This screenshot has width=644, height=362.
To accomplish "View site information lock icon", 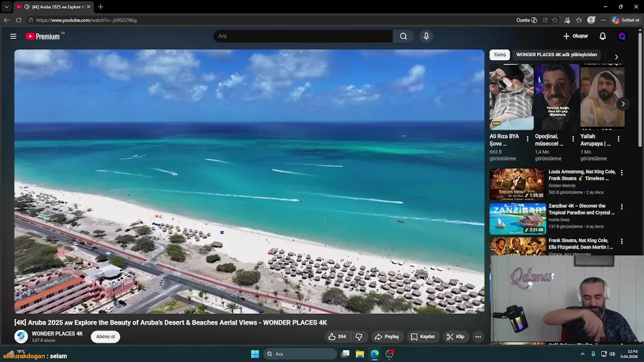I will click(x=31, y=20).
